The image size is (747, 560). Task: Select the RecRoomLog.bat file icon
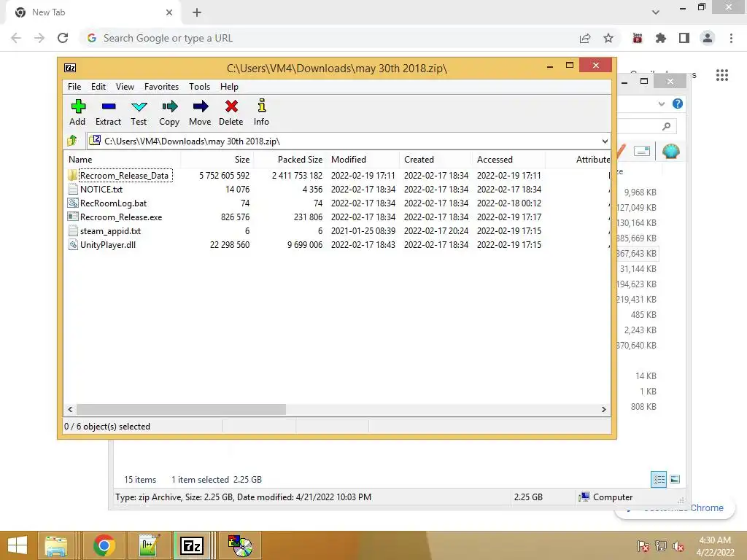point(73,203)
